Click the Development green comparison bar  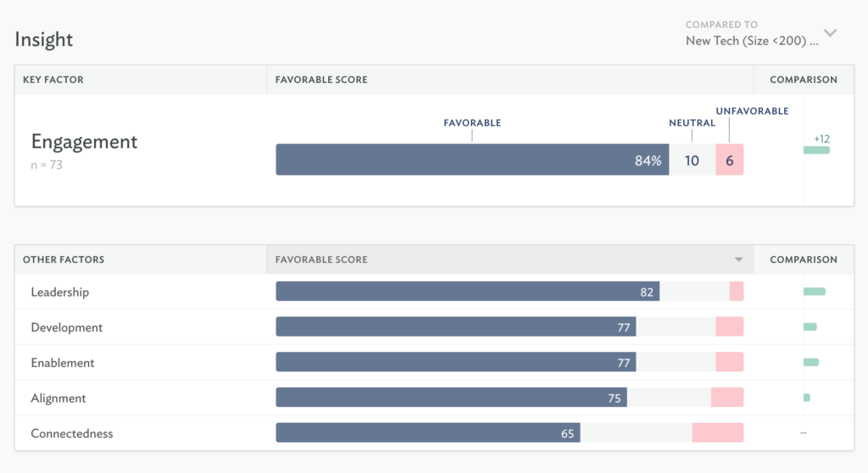click(x=810, y=327)
